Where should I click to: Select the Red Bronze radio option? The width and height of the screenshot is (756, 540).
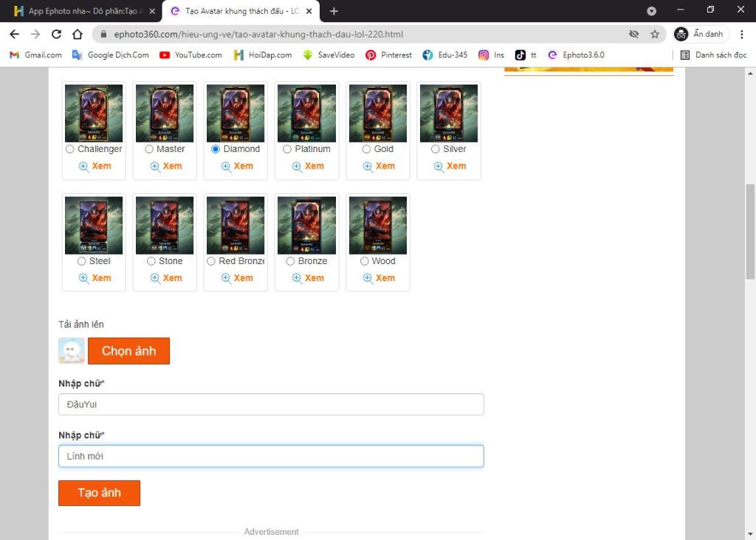coord(210,261)
